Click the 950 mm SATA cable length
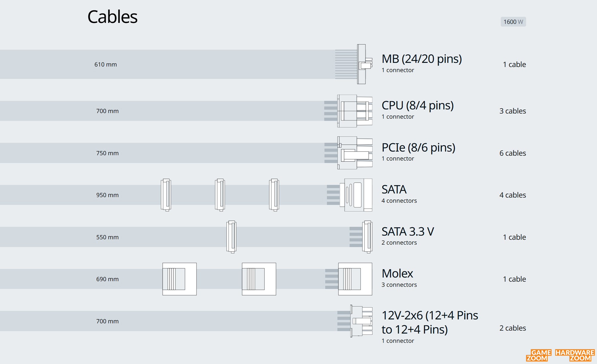 107,195
